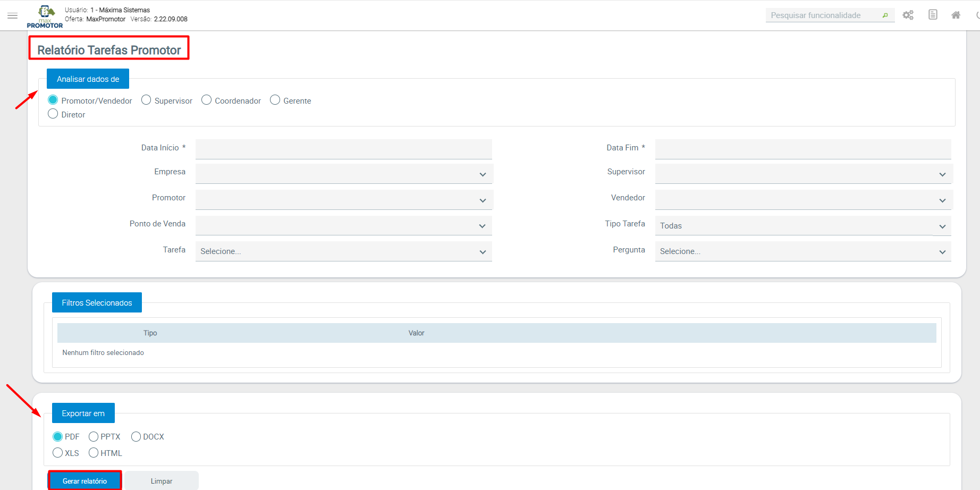This screenshot has height=490, width=980.
Task: Click the green search magnifier icon
Action: click(885, 15)
